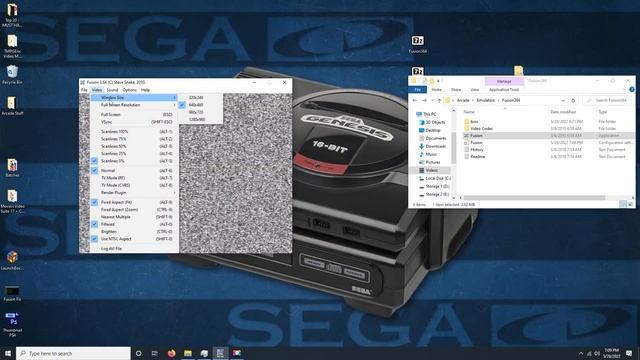Expand the Explorer ribbon chevron

625,89
